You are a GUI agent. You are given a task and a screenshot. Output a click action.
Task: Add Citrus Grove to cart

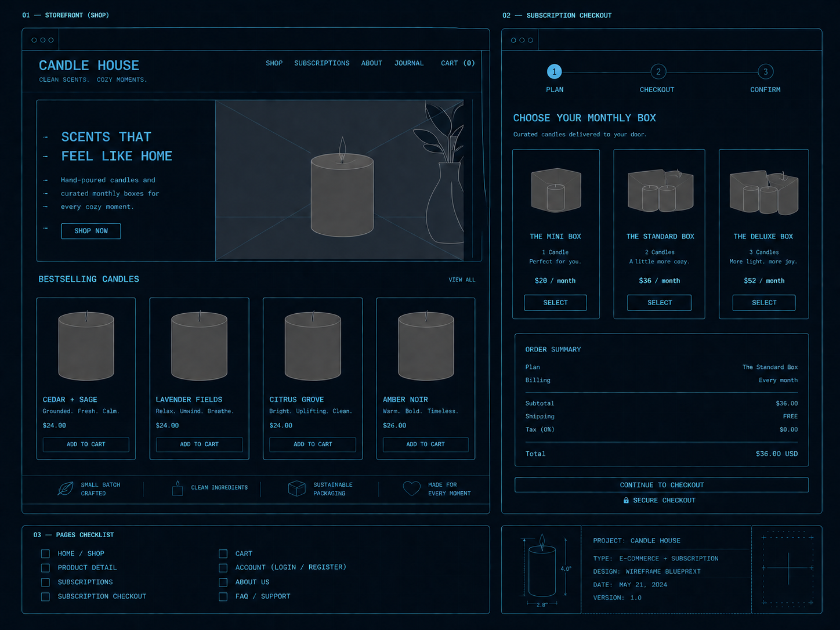tap(313, 444)
